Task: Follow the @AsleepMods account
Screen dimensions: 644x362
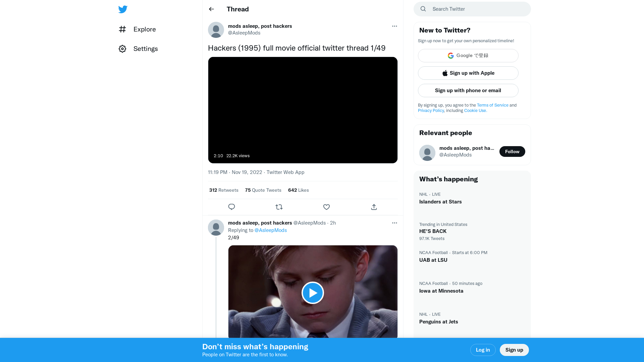Action: point(512,152)
